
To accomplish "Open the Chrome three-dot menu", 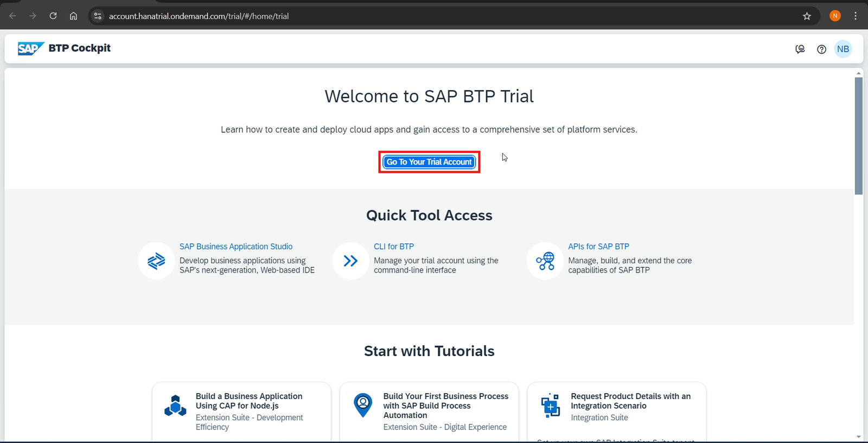I will click(x=856, y=16).
